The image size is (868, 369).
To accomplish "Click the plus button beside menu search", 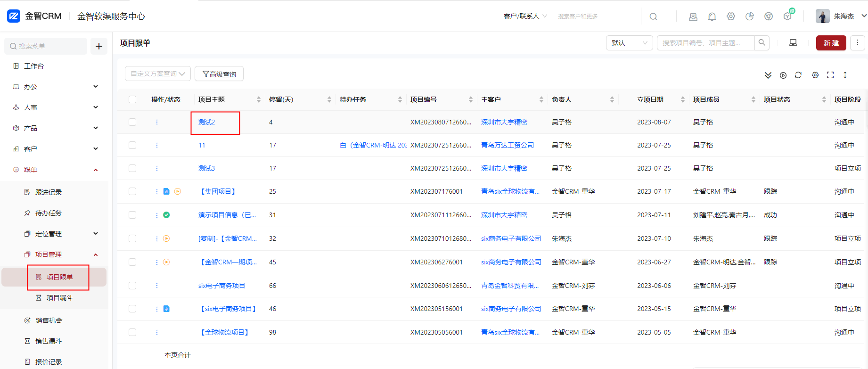I will [99, 46].
